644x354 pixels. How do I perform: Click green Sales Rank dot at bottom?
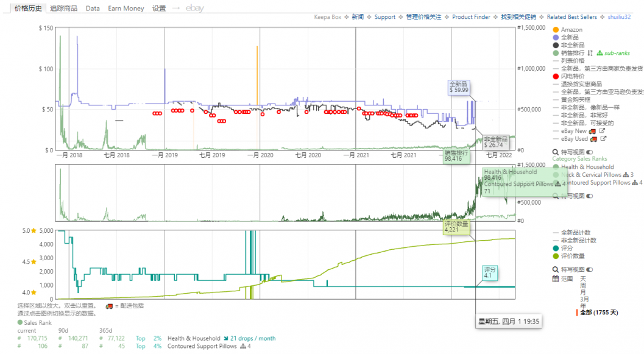[x=20, y=322]
